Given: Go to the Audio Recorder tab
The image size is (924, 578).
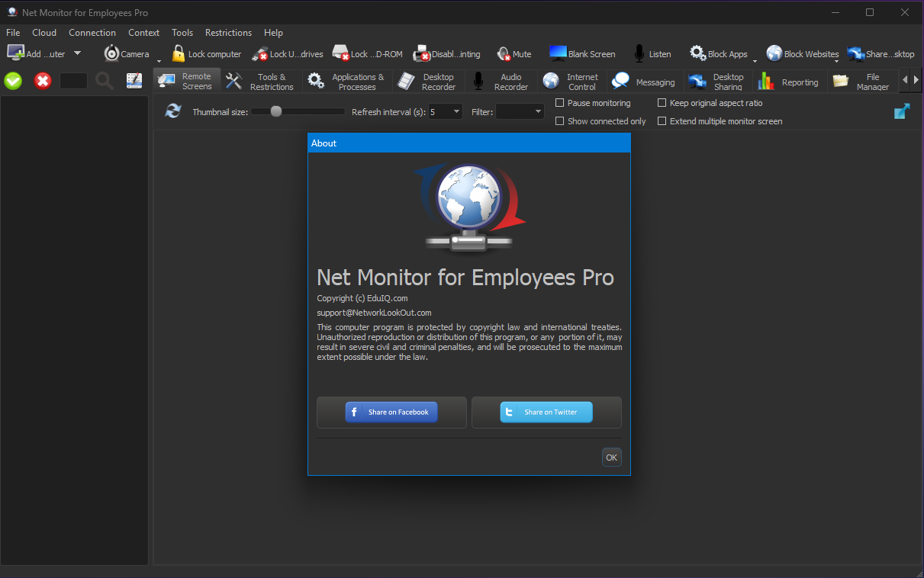Looking at the screenshot, I should (501, 82).
